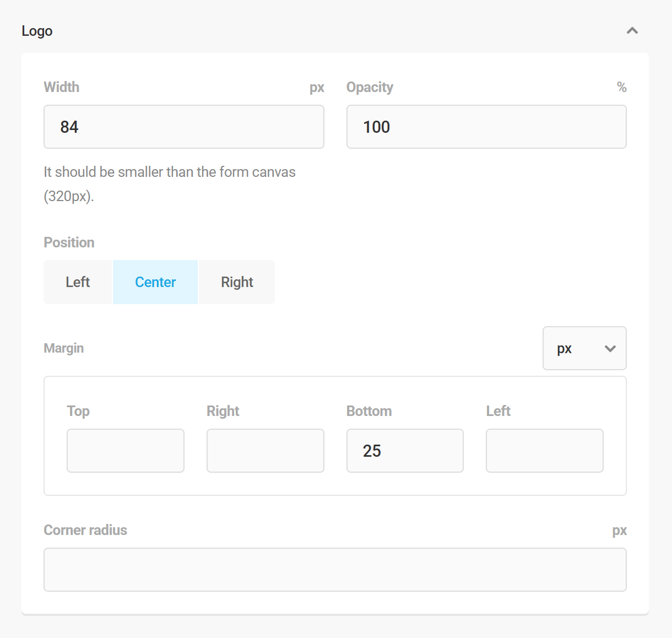This screenshot has height=638, width=672.
Task: Select the Left logo position
Action: 78,282
